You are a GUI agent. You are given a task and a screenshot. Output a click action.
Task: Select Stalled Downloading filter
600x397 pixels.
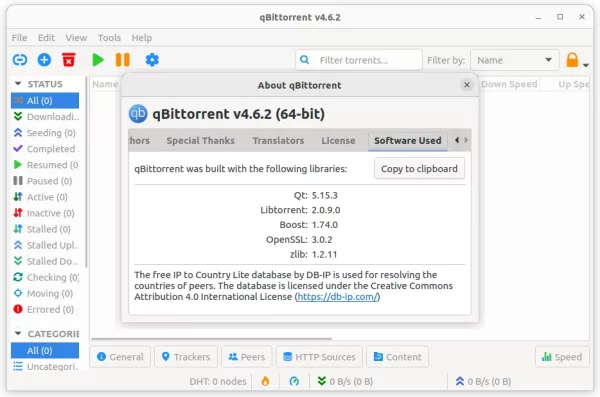[x=45, y=261]
